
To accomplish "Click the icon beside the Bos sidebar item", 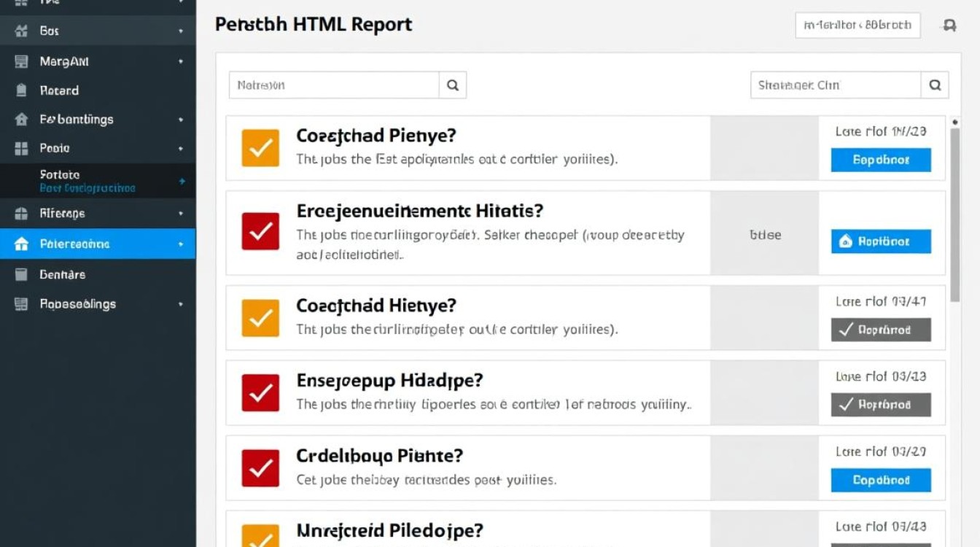I will [21, 31].
